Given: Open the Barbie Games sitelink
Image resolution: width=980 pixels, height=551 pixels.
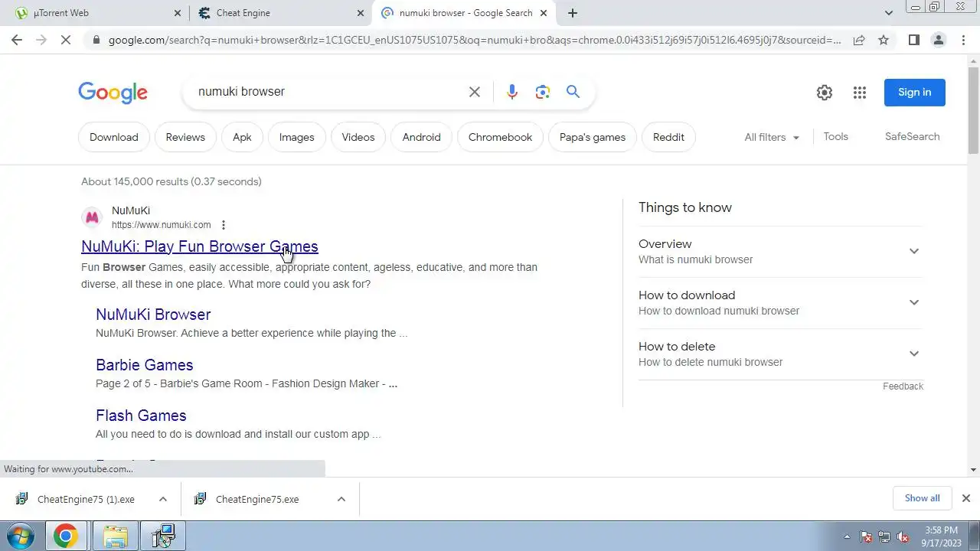Looking at the screenshot, I should 144,365.
